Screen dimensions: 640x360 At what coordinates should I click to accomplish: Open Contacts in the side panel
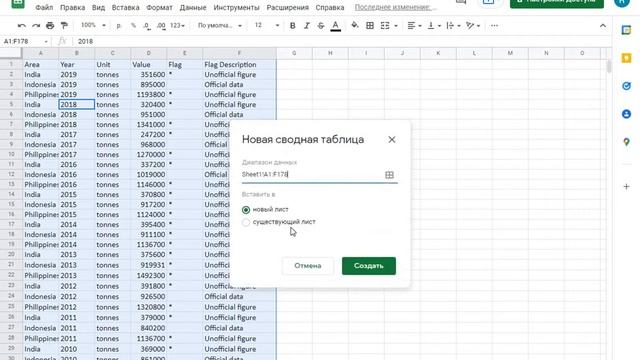coord(626,114)
